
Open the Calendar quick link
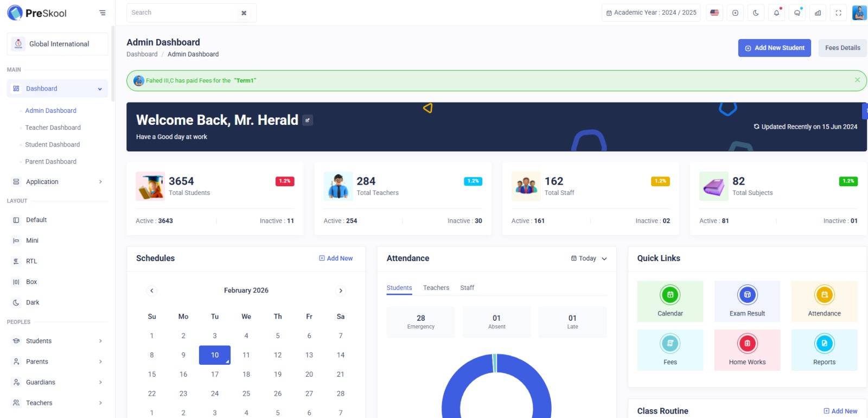pyautogui.click(x=670, y=301)
